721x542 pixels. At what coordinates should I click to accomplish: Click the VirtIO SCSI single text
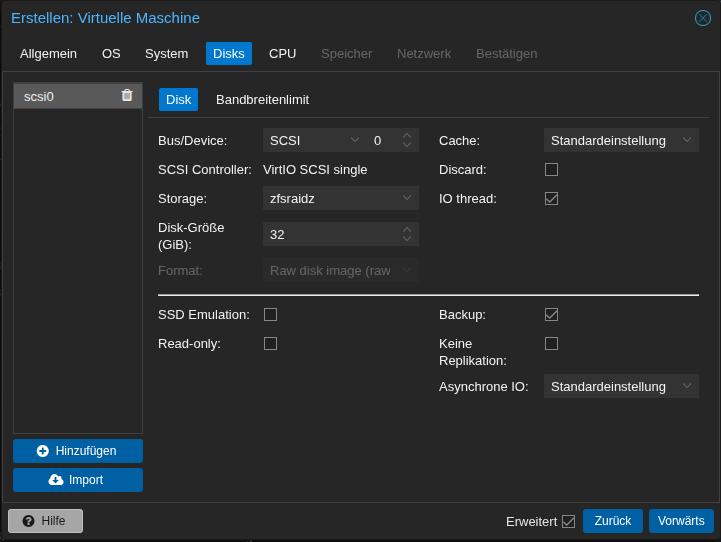[x=315, y=170]
